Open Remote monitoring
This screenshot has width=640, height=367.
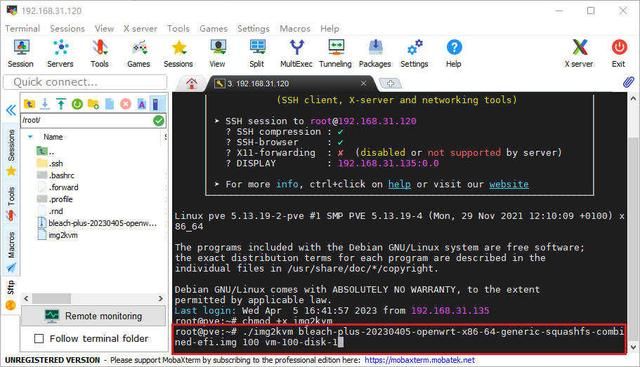[x=93, y=316]
